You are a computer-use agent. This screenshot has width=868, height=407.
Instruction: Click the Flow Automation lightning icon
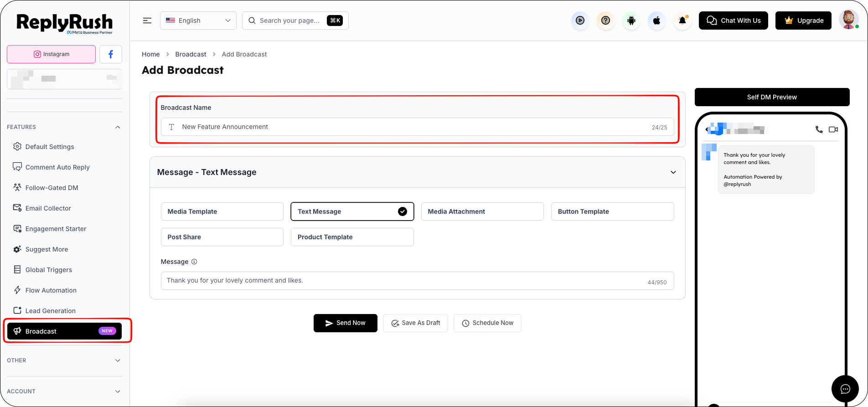(17, 290)
